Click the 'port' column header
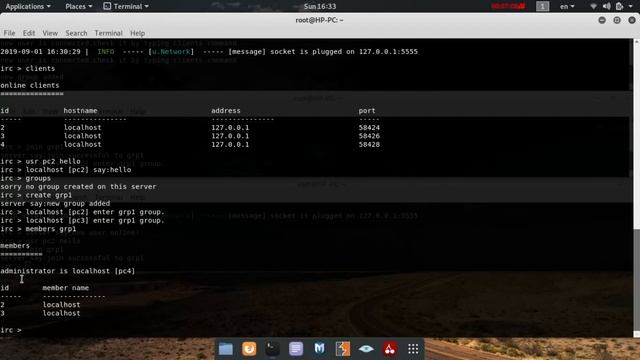This screenshot has width=640, height=360. [367, 111]
